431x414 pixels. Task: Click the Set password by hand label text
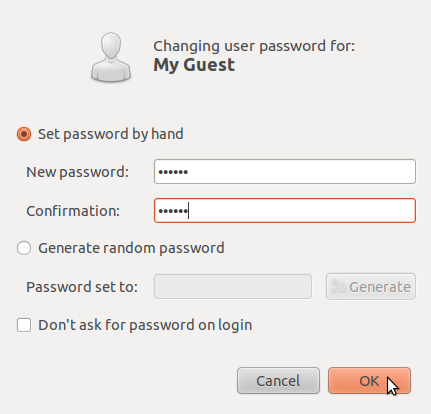tap(111, 134)
